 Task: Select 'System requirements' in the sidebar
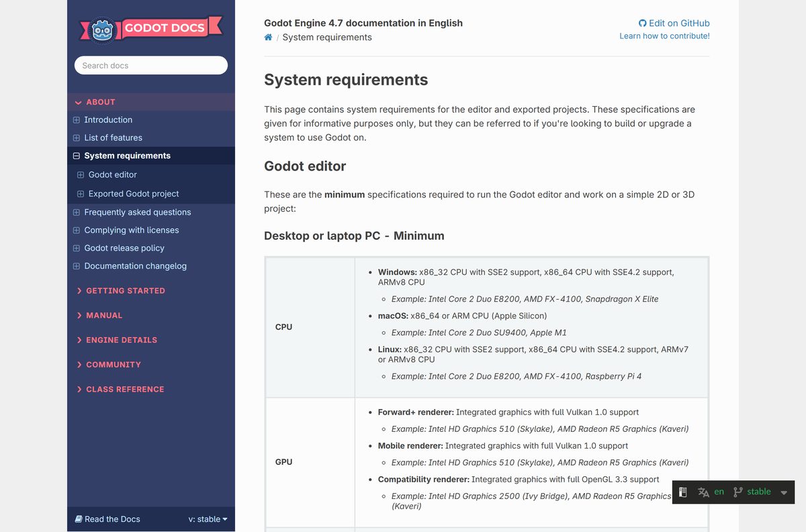click(127, 156)
